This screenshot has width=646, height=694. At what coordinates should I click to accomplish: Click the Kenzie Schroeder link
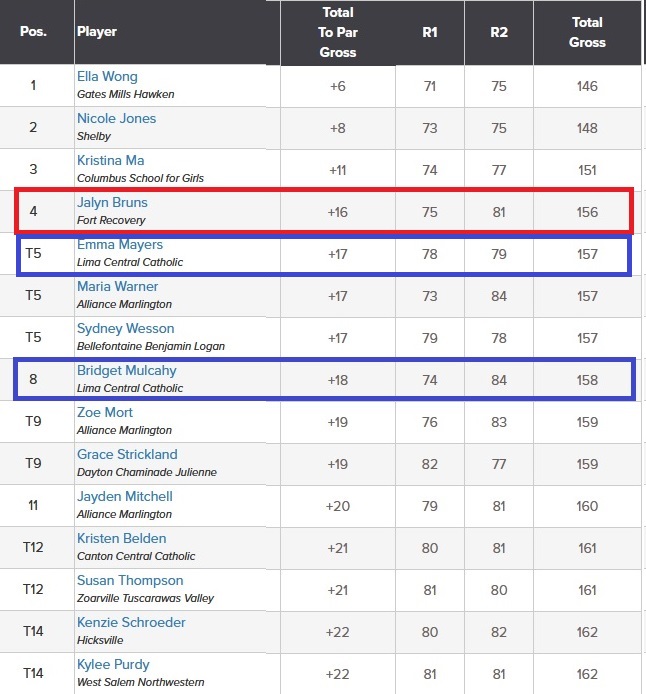pos(130,623)
